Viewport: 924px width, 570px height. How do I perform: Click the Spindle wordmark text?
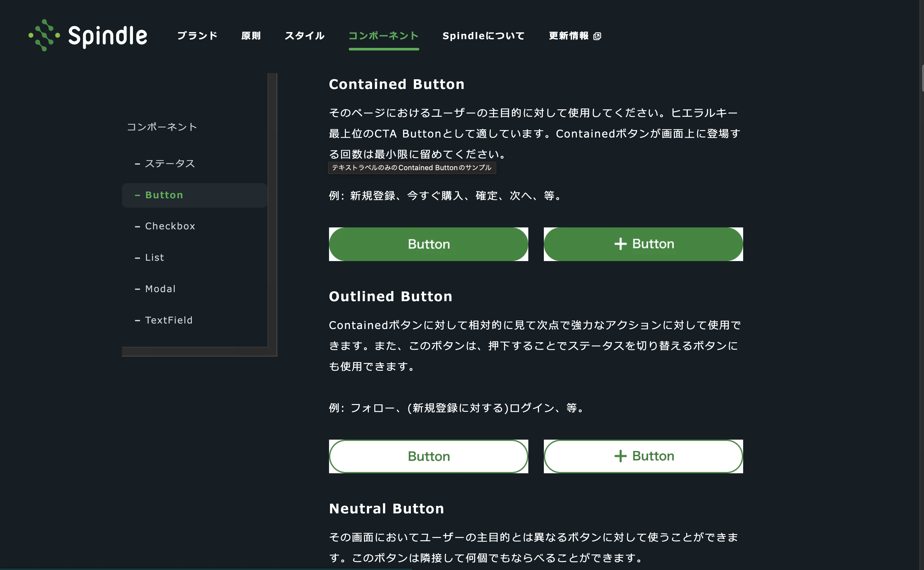point(108,36)
